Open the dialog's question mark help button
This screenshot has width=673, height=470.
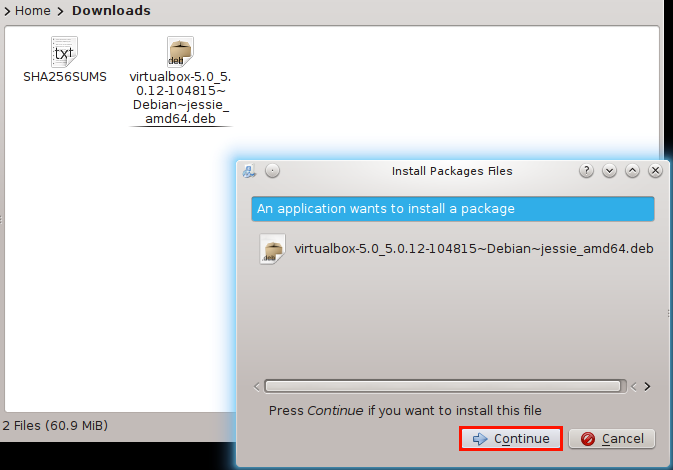(x=586, y=171)
